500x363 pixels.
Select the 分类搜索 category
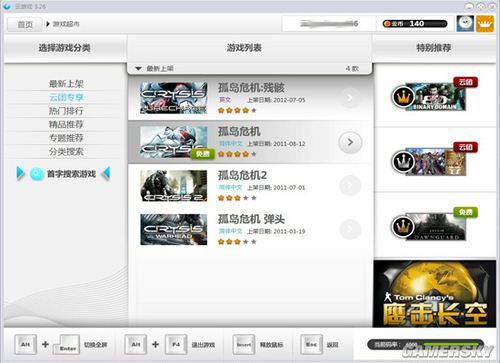coord(66,152)
